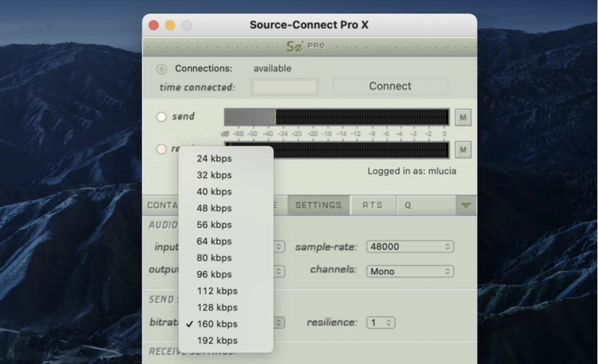
Task: Open the Q tab
Action: click(x=426, y=205)
